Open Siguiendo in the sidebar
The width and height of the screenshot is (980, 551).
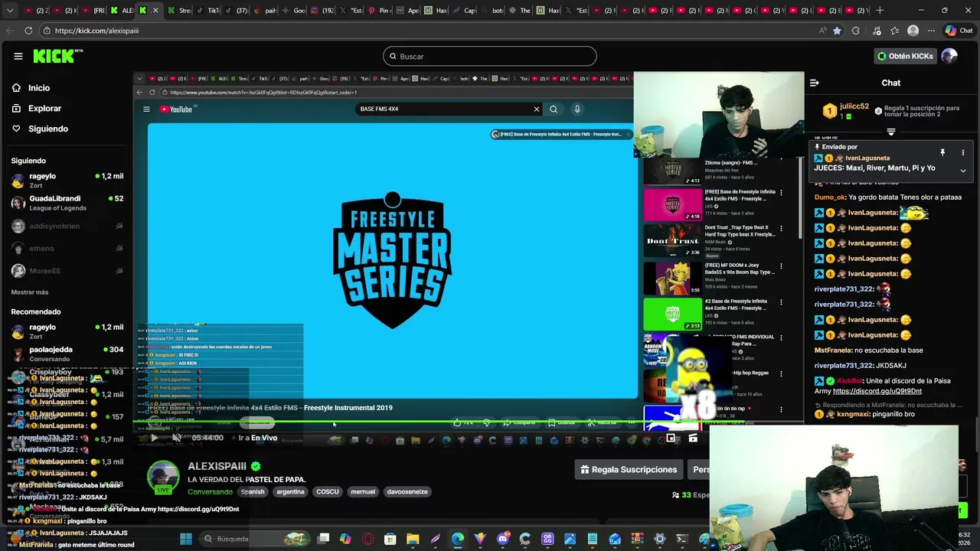(47, 129)
